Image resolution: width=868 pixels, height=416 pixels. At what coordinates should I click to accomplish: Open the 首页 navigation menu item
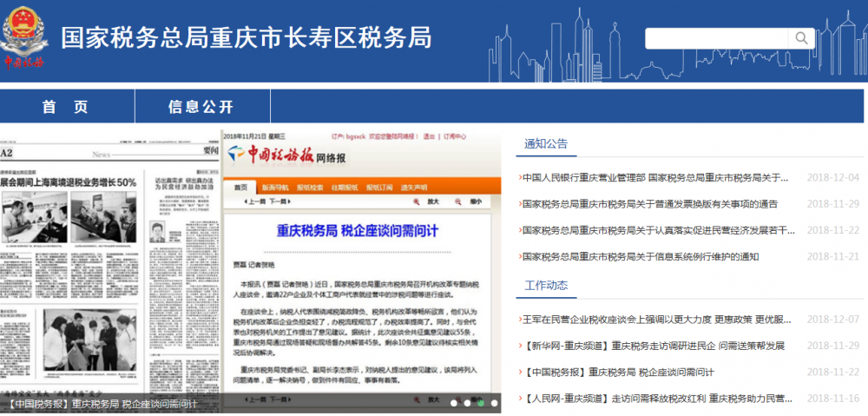(x=66, y=107)
